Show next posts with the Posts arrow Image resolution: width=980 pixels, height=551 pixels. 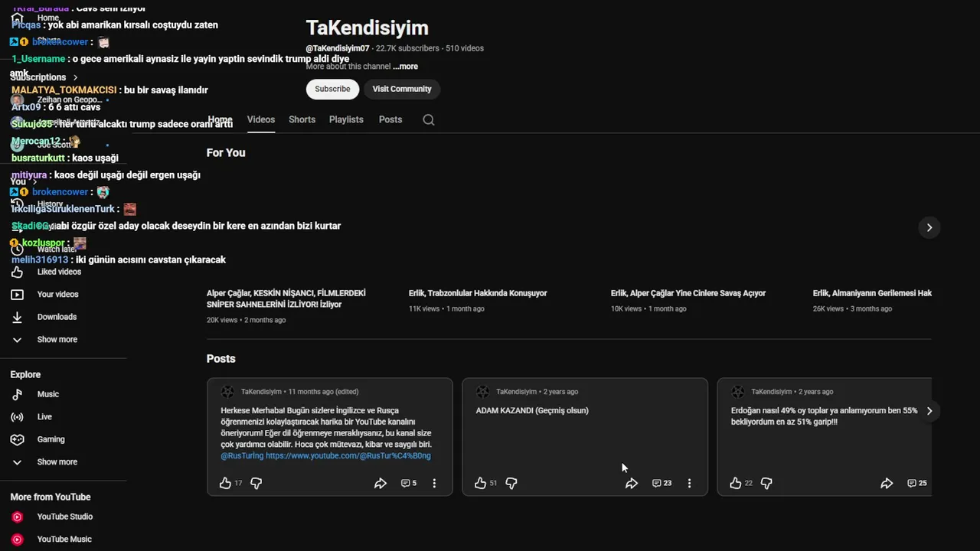click(x=929, y=411)
